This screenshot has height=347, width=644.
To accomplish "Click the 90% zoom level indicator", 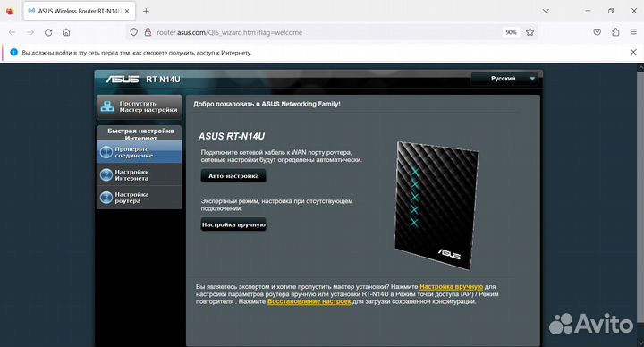I will tap(511, 32).
